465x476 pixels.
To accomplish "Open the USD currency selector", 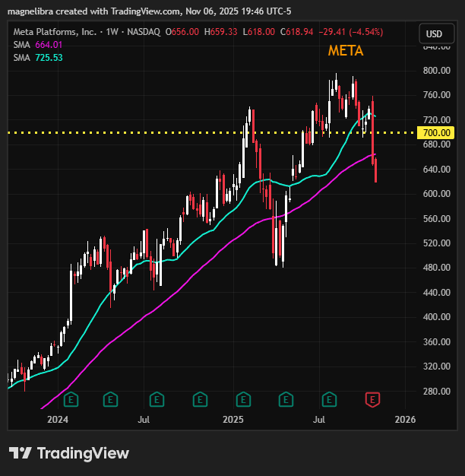I will (436, 33).
